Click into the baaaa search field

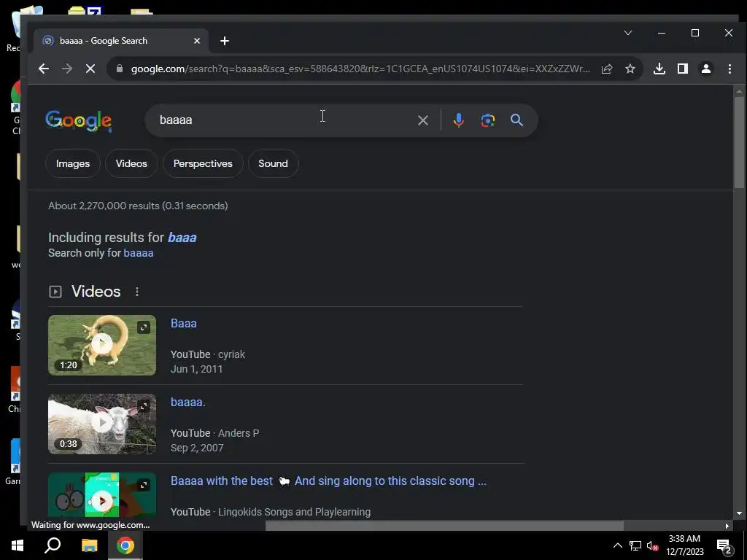click(x=281, y=120)
